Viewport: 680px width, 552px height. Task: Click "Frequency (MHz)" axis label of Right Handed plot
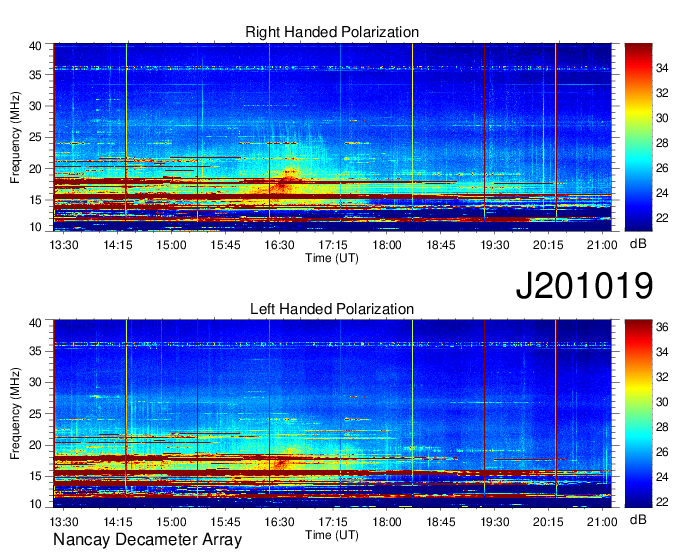pos(15,137)
